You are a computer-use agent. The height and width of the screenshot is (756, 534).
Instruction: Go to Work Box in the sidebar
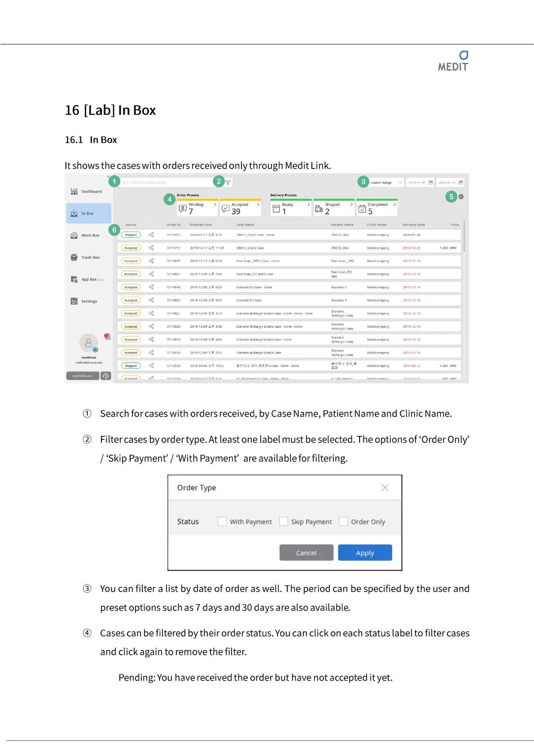pos(89,235)
